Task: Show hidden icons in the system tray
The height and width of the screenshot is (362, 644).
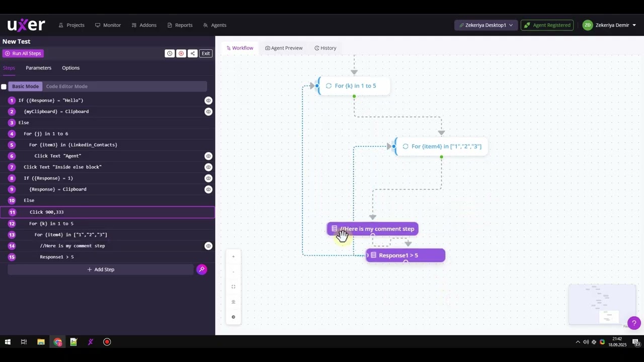Action: click(x=578, y=342)
